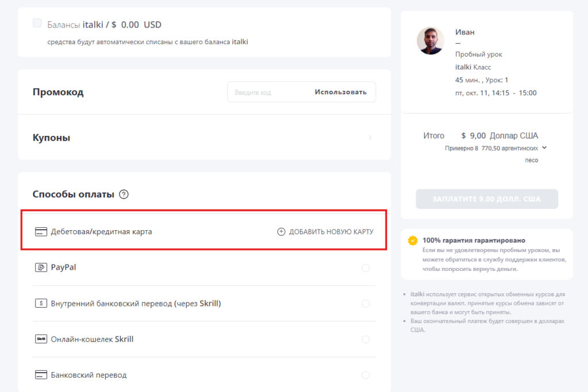Image resolution: width=588 pixels, height=392 pixels.
Task: Click the Skrill online wallet icon
Action: point(41,339)
